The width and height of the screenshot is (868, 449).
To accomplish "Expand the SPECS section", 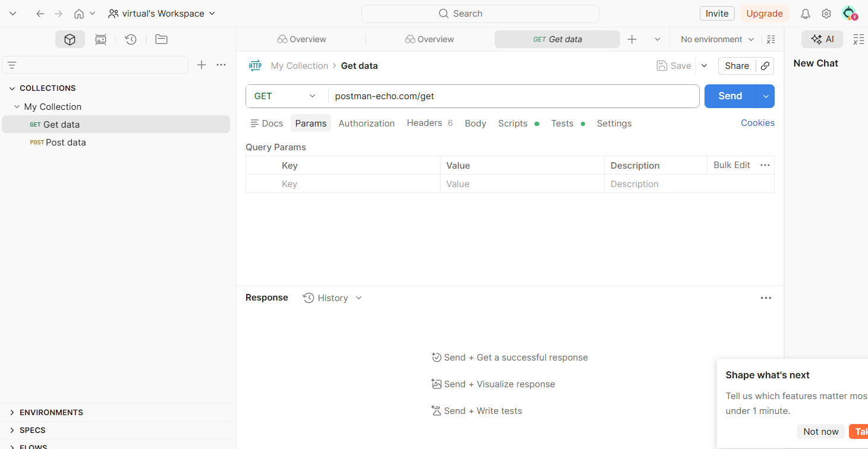I will pyautogui.click(x=12, y=430).
